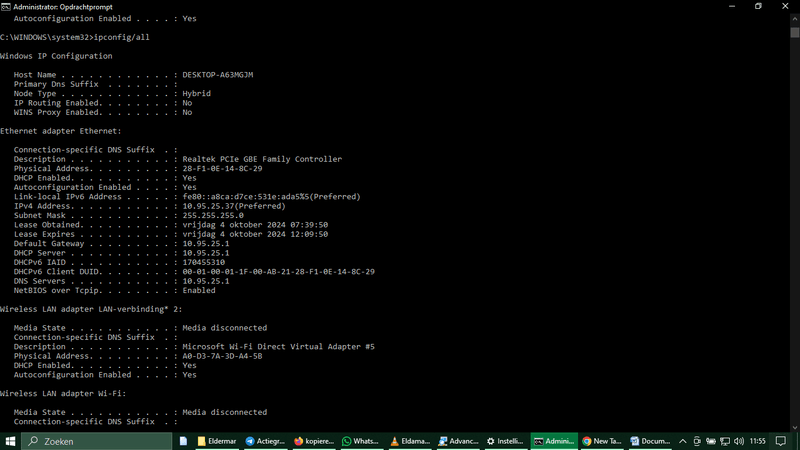The height and width of the screenshot is (450, 800).
Task: Click the 11:55 taskbar clock
Action: tap(758, 441)
